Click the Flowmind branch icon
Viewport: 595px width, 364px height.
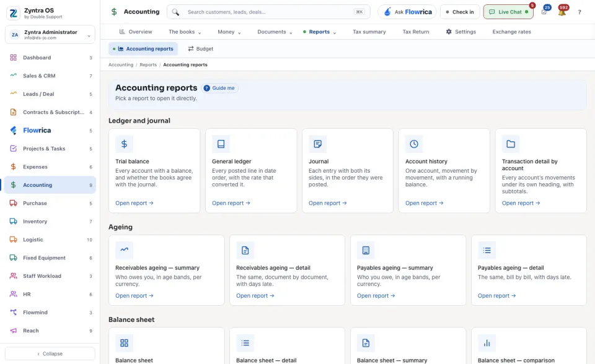click(13, 313)
